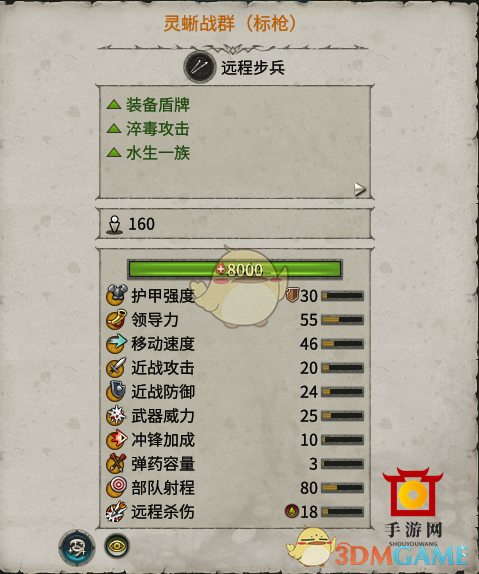
Task: Select the 装备盾牌 trait
Action: coord(158,105)
